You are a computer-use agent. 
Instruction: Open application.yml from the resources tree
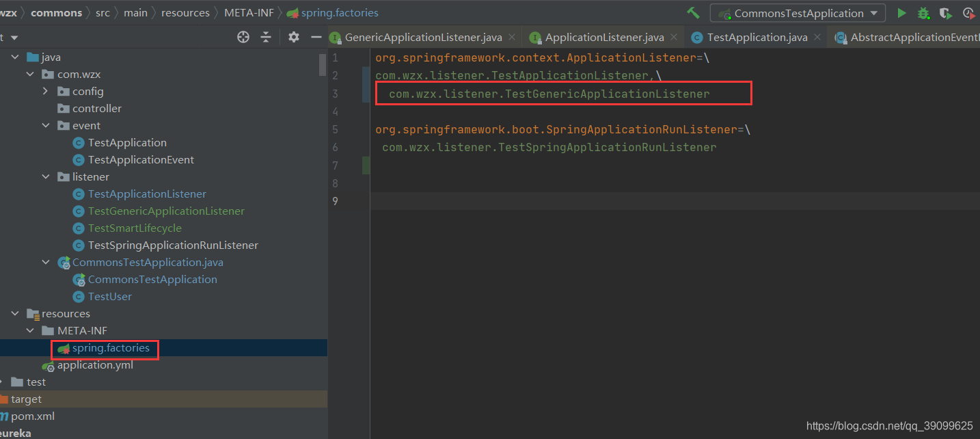(95, 364)
